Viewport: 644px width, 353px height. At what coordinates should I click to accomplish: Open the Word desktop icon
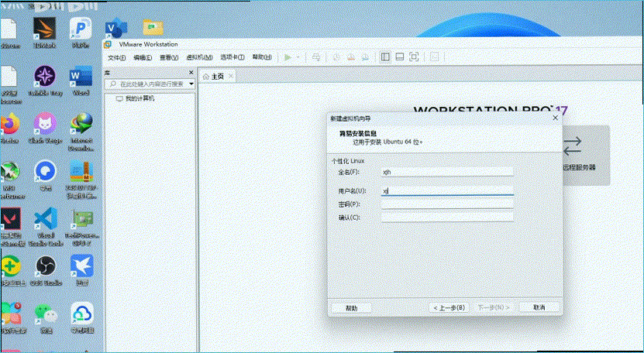coord(81,81)
